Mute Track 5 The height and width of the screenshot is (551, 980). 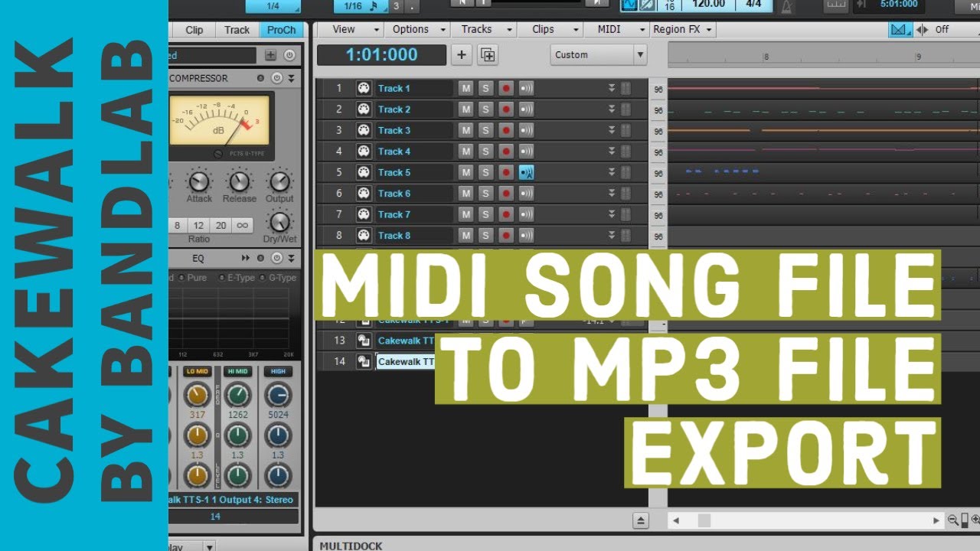(x=465, y=172)
